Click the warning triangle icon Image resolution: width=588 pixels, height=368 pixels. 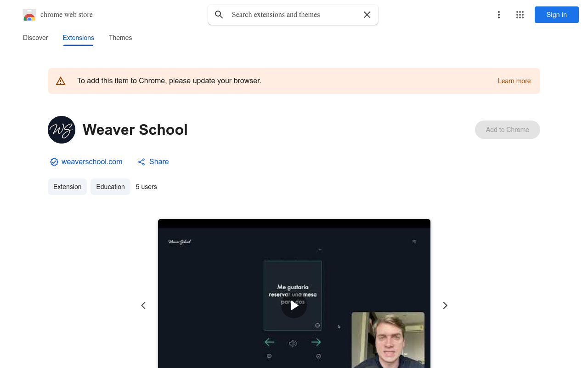pos(61,81)
